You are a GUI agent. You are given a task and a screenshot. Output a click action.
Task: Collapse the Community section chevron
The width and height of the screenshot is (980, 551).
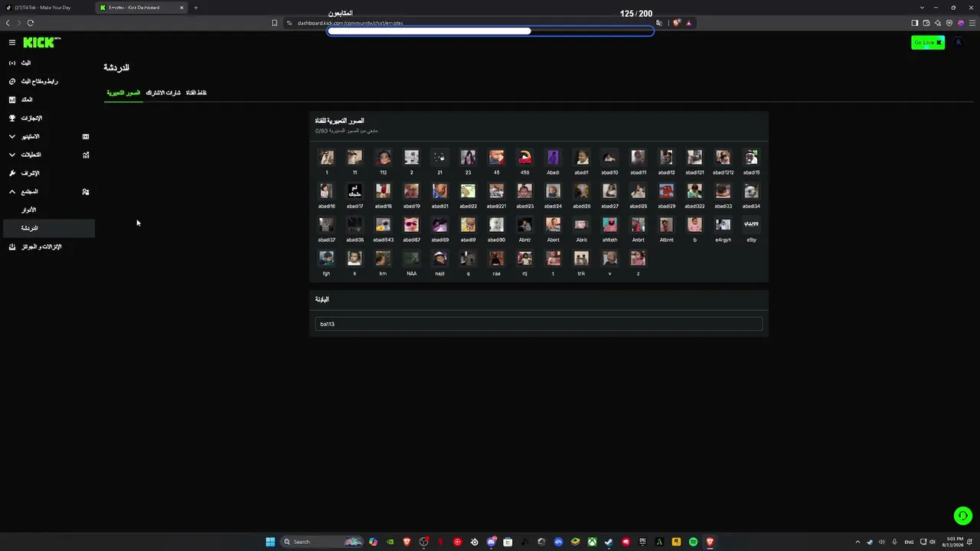tap(12, 191)
